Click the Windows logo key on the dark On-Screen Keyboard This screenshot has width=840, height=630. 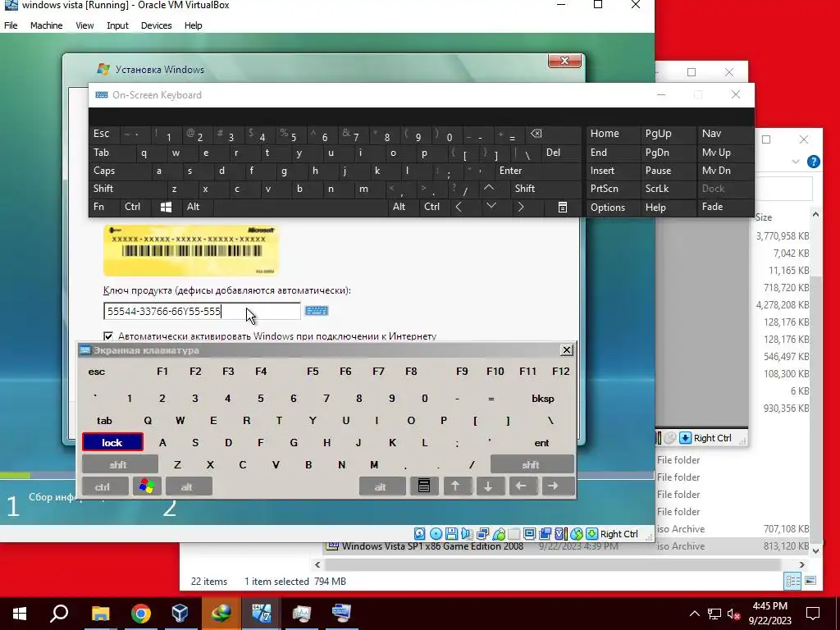(166, 208)
